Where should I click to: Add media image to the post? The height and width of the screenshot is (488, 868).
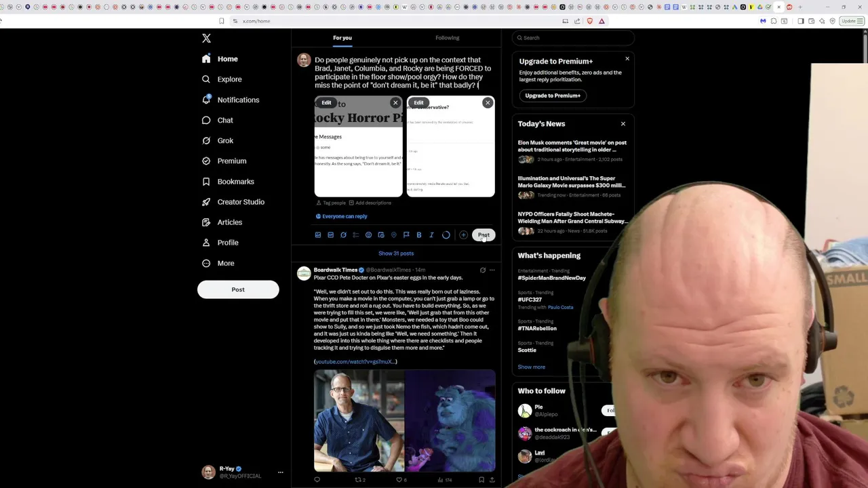[318, 235]
